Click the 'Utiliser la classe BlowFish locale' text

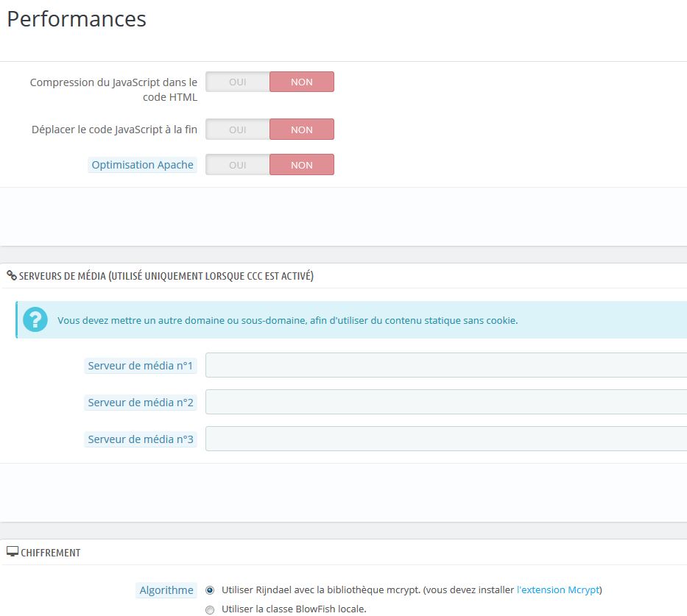coord(294,609)
